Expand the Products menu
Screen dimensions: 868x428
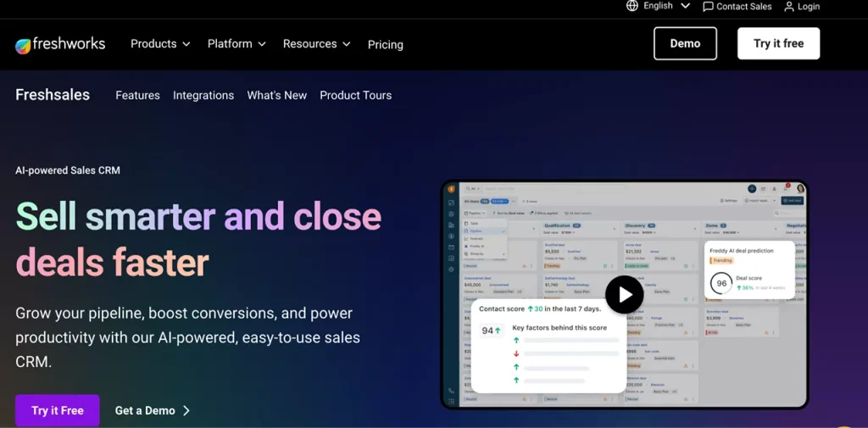pos(160,44)
